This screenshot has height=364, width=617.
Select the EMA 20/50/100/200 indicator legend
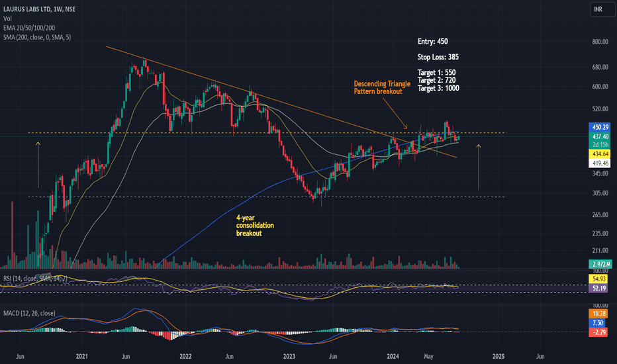[29, 28]
